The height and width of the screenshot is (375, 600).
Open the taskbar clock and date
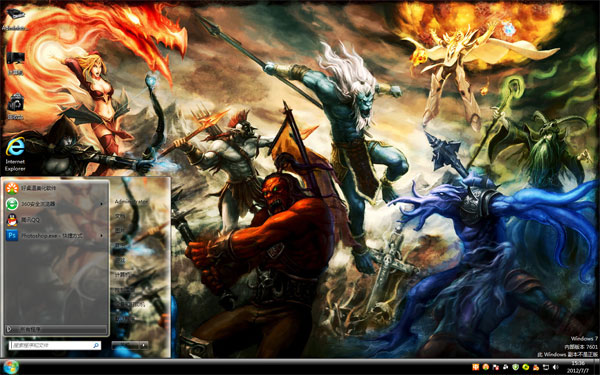pyautogui.click(x=578, y=367)
